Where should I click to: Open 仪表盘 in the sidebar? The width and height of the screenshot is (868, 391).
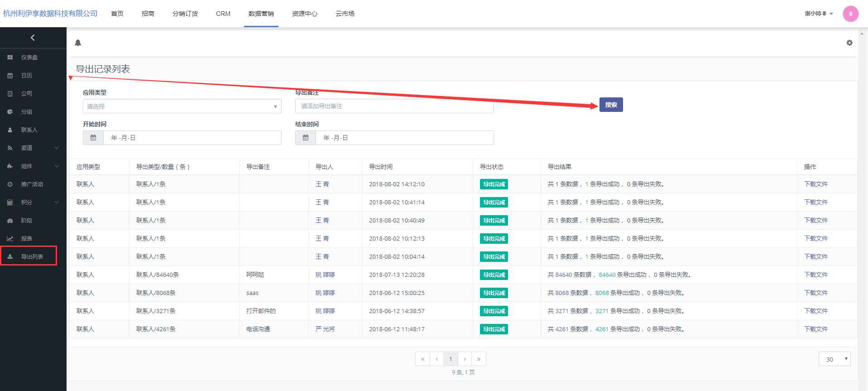29,58
